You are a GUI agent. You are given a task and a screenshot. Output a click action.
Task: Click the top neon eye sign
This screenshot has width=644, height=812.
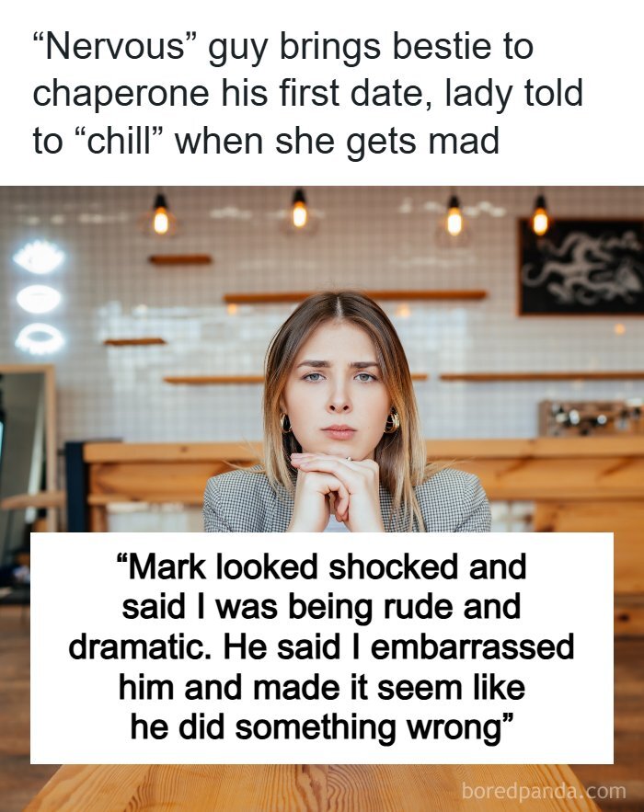tap(39, 257)
